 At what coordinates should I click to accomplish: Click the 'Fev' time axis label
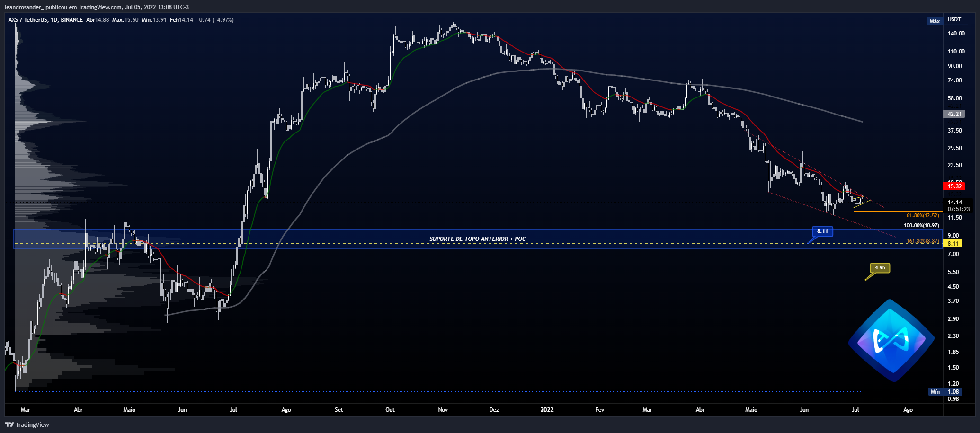pyautogui.click(x=599, y=410)
